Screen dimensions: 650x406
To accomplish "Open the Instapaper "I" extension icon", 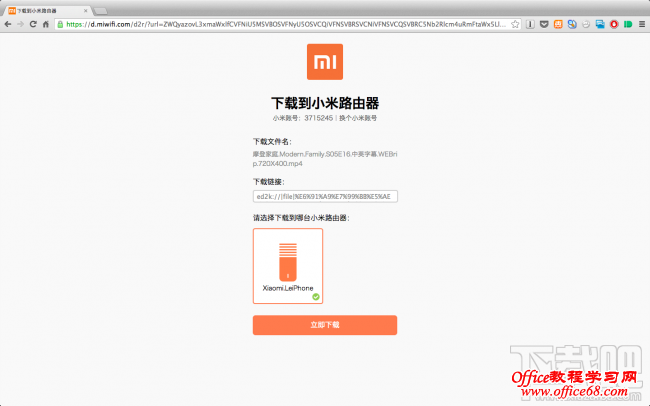I will coord(530,24).
